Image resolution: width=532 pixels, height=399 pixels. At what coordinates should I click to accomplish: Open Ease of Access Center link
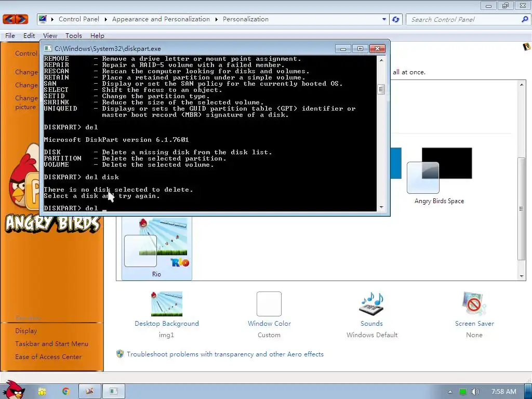click(x=48, y=356)
